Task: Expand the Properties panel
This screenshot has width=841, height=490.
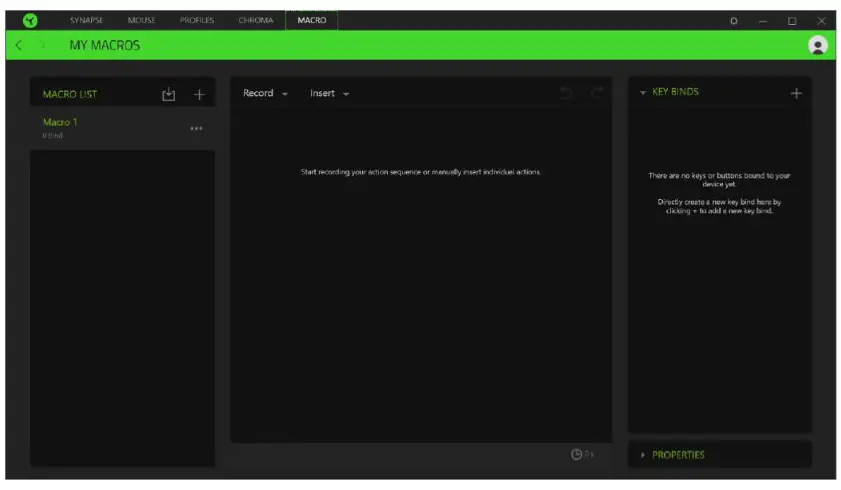Action: (x=643, y=455)
